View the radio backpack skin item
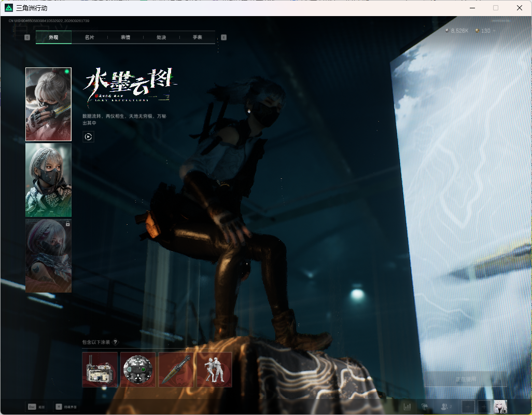 pyautogui.click(x=100, y=369)
